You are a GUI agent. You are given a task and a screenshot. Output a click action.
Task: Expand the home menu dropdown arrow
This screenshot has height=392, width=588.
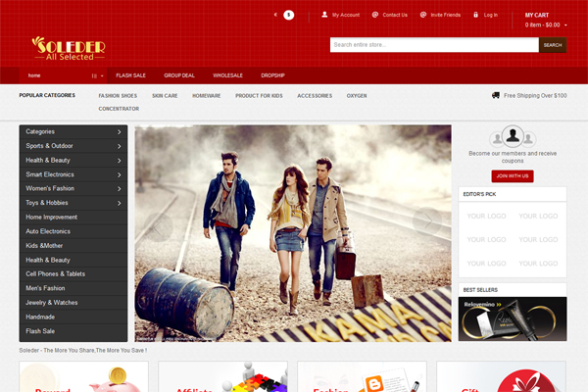click(x=102, y=75)
